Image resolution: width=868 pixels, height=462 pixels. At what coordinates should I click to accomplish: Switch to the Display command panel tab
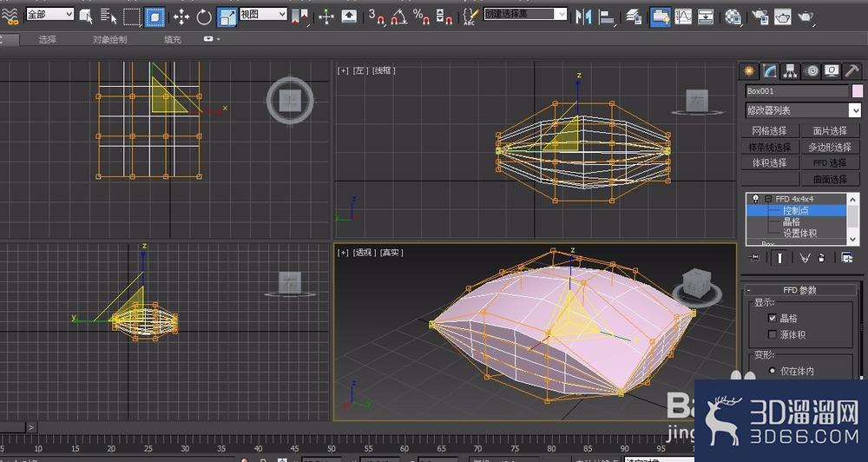coord(832,71)
